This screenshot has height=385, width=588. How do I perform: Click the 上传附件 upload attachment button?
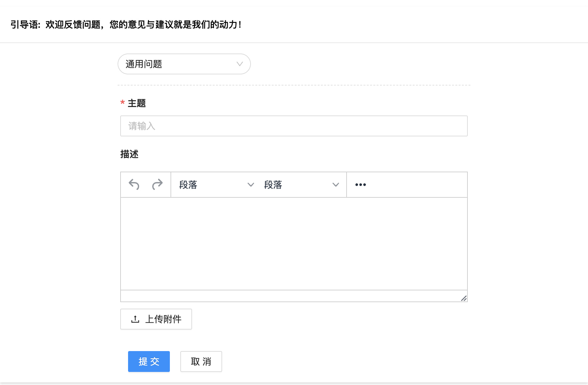click(x=156, y=319)
